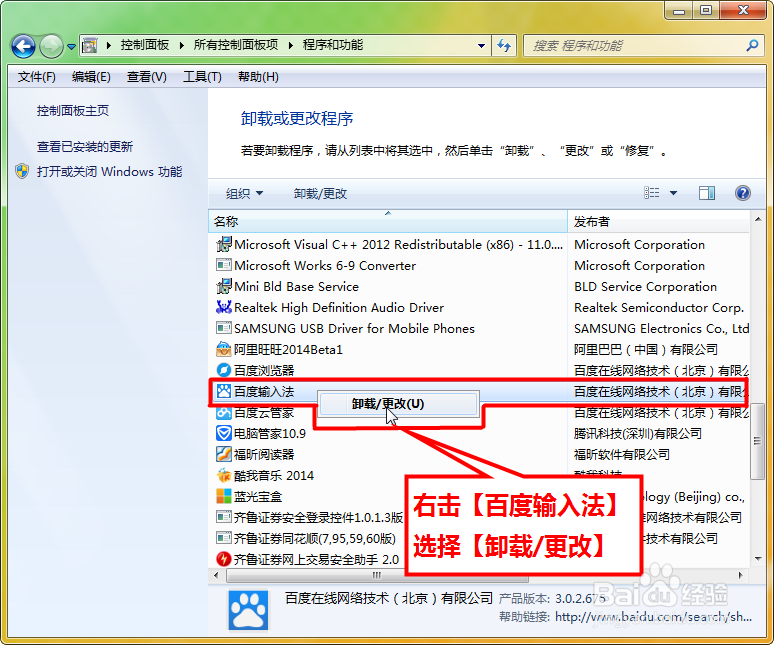The width and height of the screenshot is (774, 645).
Task: Click horizontal scrollbar left arrow
Action: tap(216, 575)
